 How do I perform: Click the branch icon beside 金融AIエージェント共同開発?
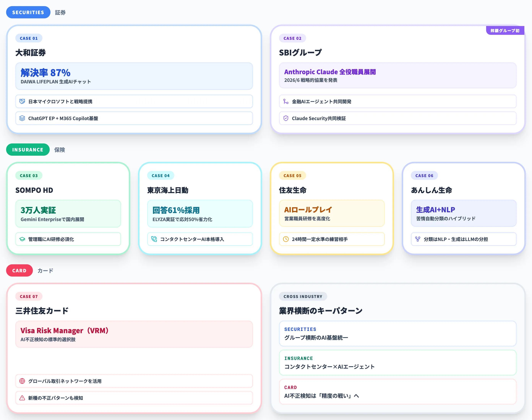coord(286,102)
